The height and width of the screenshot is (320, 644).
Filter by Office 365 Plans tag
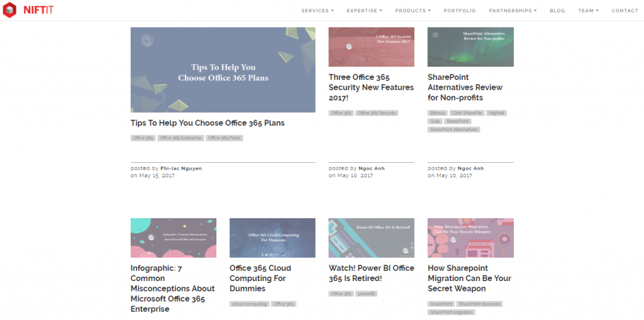click(225, 138)
